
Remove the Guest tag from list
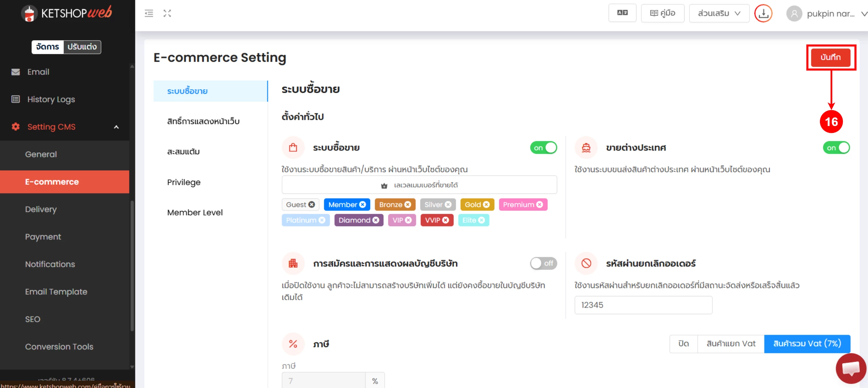click(x=312, y=205)
